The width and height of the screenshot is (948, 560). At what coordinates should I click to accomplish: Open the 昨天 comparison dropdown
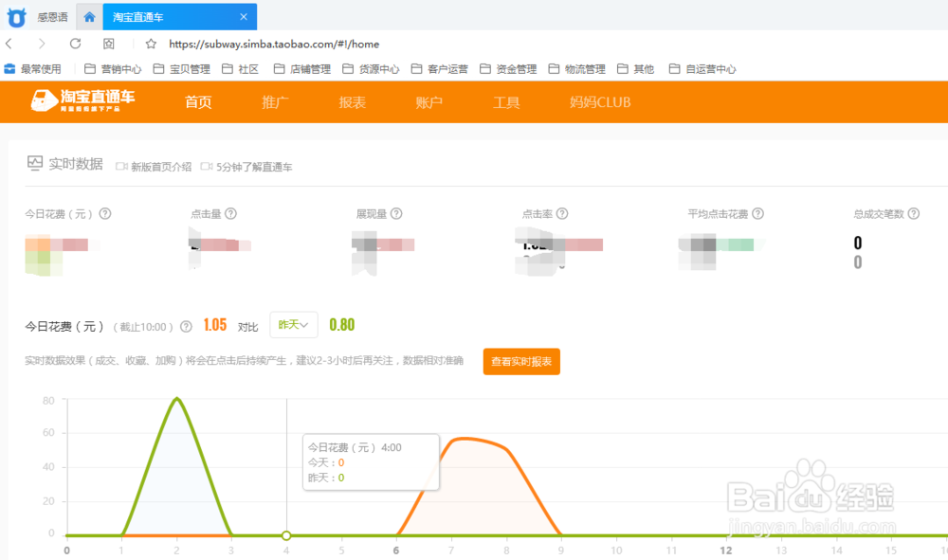coord(293,325)
